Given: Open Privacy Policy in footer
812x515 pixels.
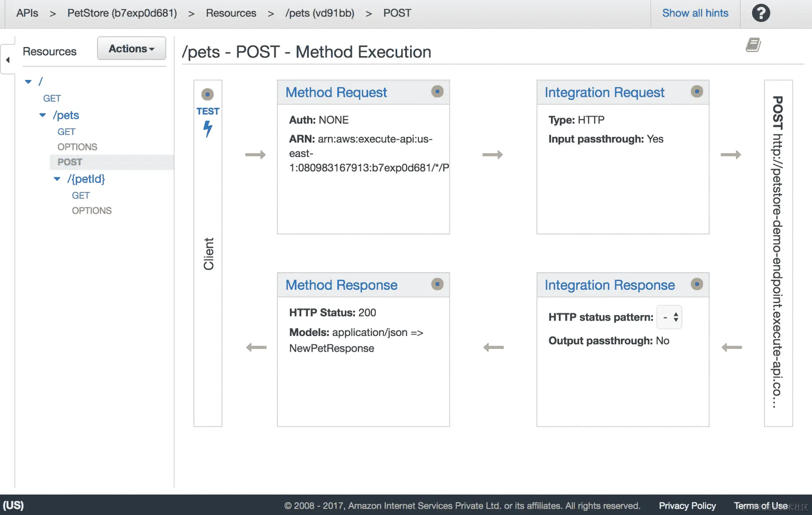Looking at the screenshot, I should pyautogui.click(x=687, y=506).
